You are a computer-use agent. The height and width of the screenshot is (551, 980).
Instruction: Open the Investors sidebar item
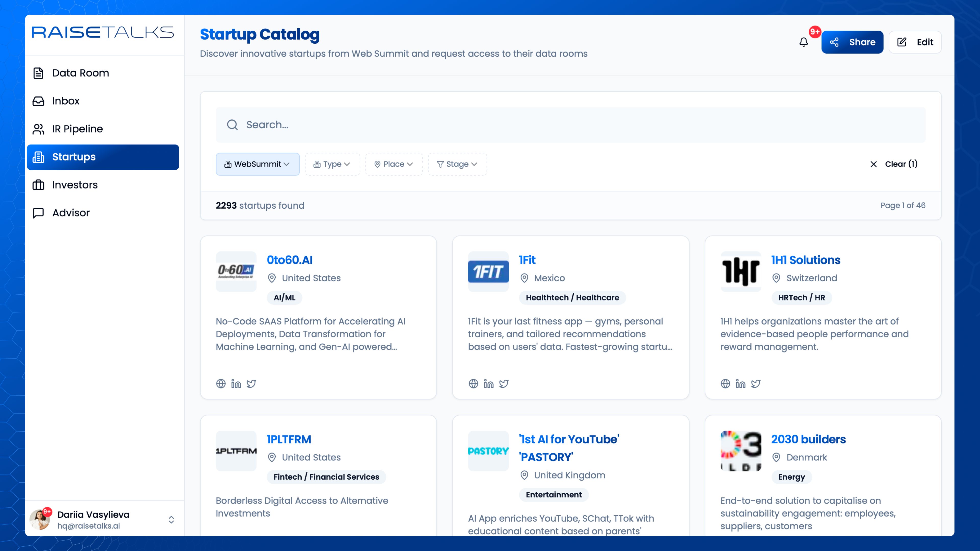click(75, 185)
